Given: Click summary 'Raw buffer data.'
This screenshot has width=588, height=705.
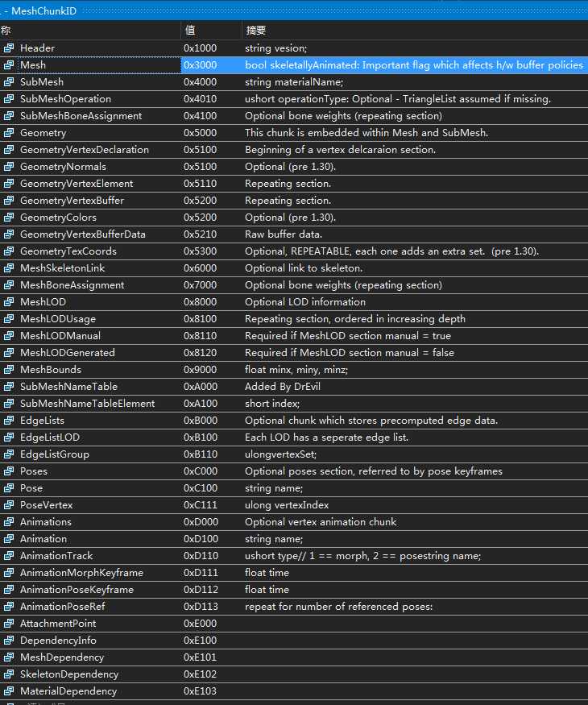Looking at the screenshot, I should (284, 234).
